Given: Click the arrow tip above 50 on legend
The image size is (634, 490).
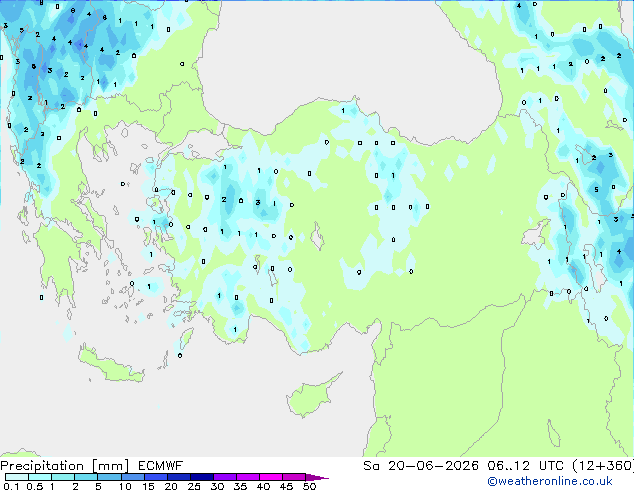Looking at the screenshot, I should (317, 477).
